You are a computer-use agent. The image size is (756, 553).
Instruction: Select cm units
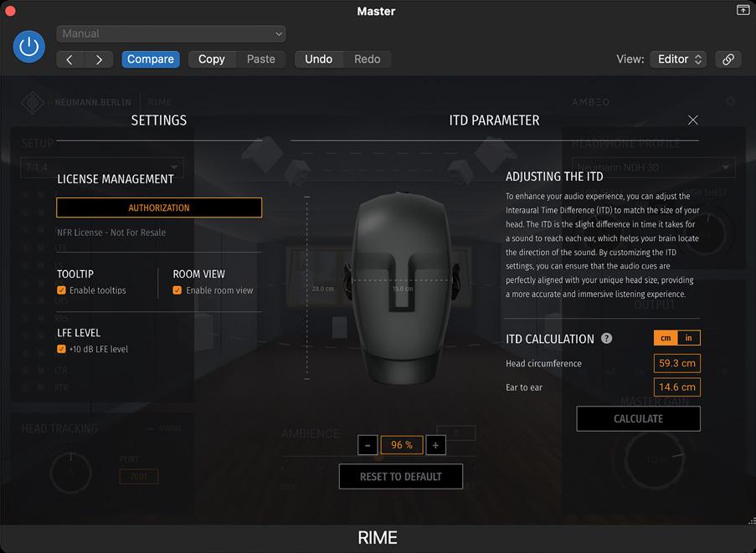pyautogui.click(x=666, y=338)
